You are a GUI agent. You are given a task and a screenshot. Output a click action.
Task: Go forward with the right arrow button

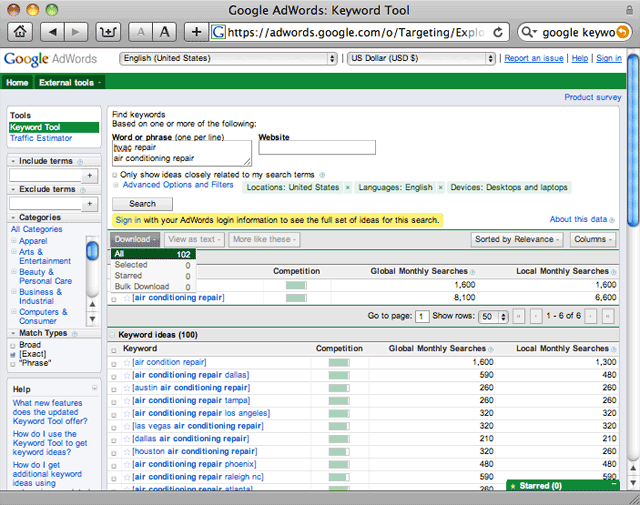76,32
